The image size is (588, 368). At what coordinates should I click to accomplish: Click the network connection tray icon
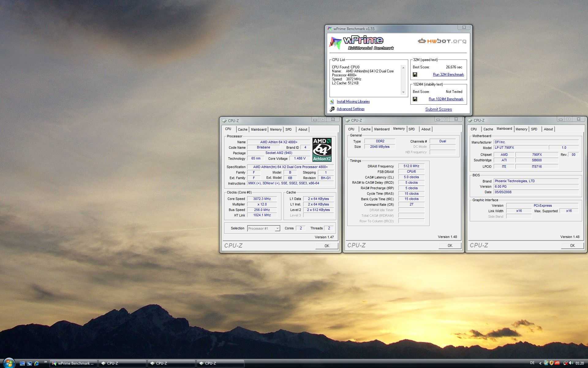pyautogui.click(x=565, y=363)
